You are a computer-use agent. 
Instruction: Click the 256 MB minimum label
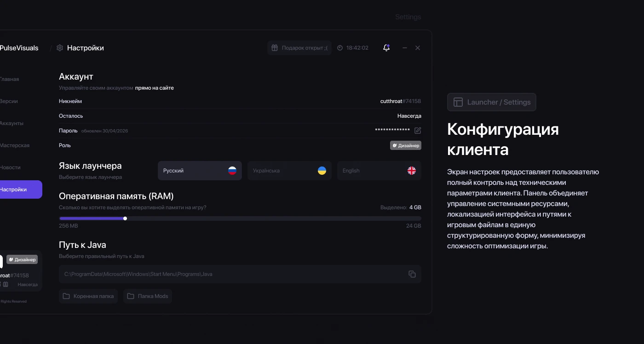click(69, 226)
